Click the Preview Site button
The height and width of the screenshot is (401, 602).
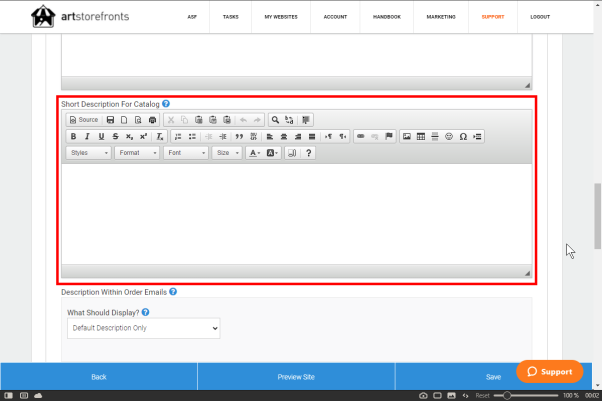pyautogui.click(x=296, y=376)
